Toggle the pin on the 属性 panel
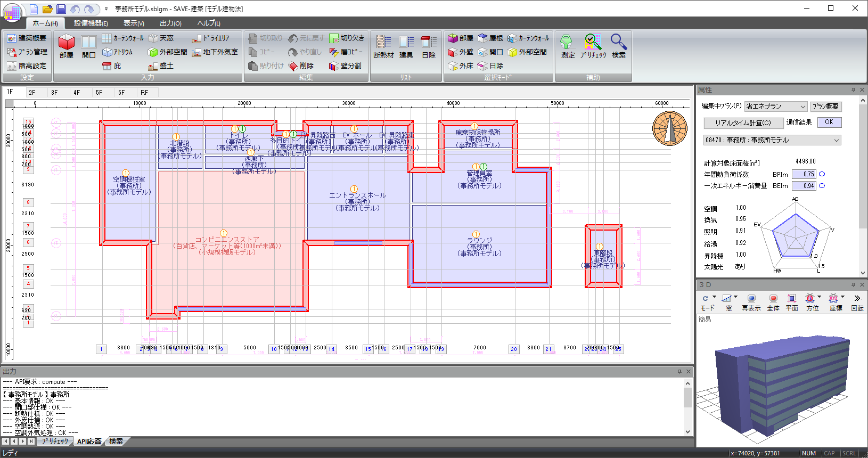868x458 pixels. (x=853, y=90)
